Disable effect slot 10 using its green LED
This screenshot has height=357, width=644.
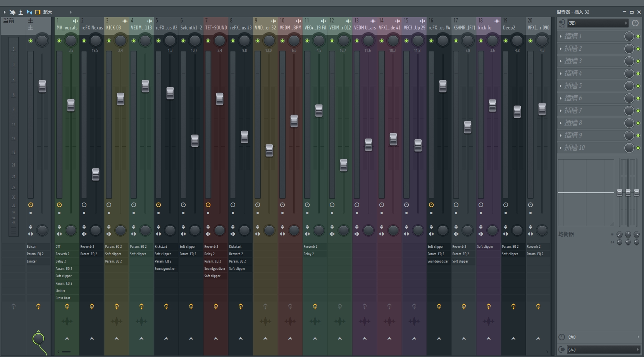[x=638, y=148]
